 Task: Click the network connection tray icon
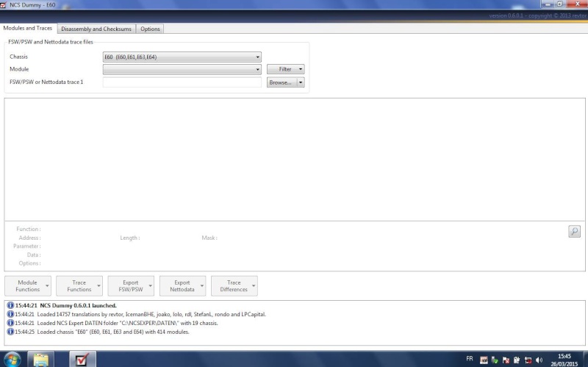(528, 360)
